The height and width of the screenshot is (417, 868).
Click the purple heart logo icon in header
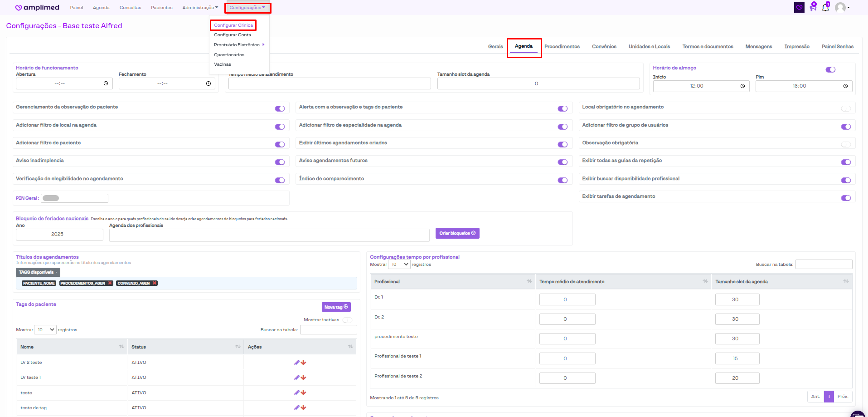(799, 8)
